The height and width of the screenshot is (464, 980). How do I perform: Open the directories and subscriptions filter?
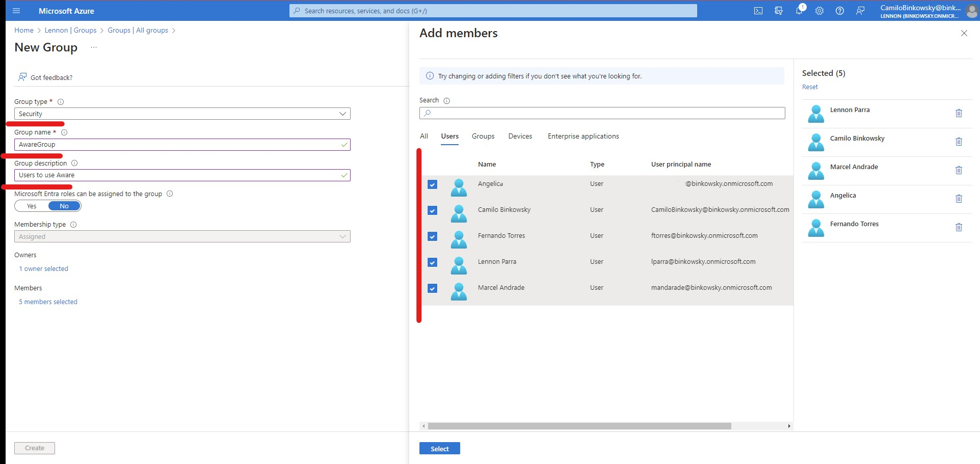point(779,11)
